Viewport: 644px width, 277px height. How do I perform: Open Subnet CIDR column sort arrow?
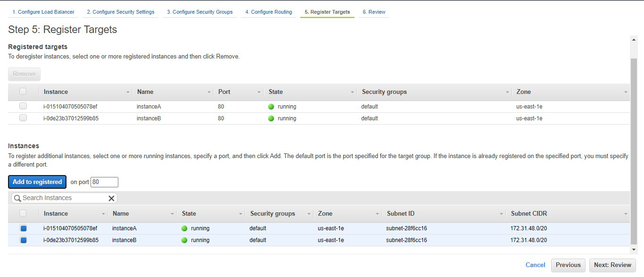click(x=626, y=214)
